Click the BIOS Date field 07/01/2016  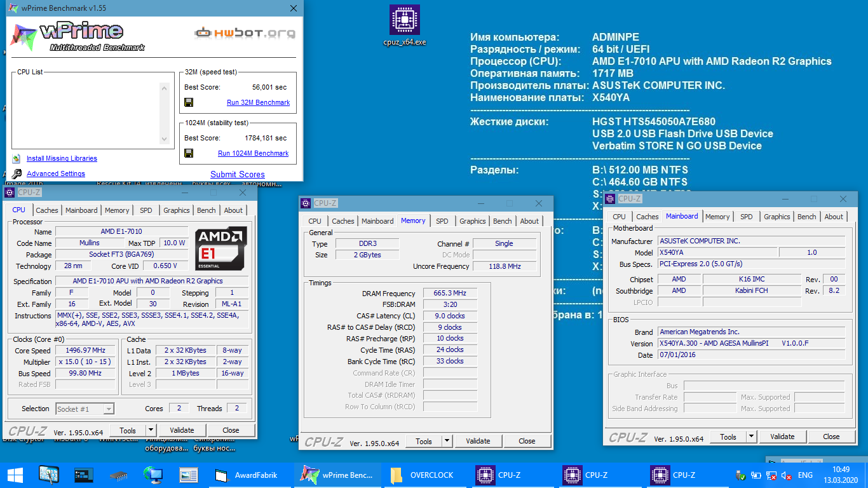(x=751, y=355)
